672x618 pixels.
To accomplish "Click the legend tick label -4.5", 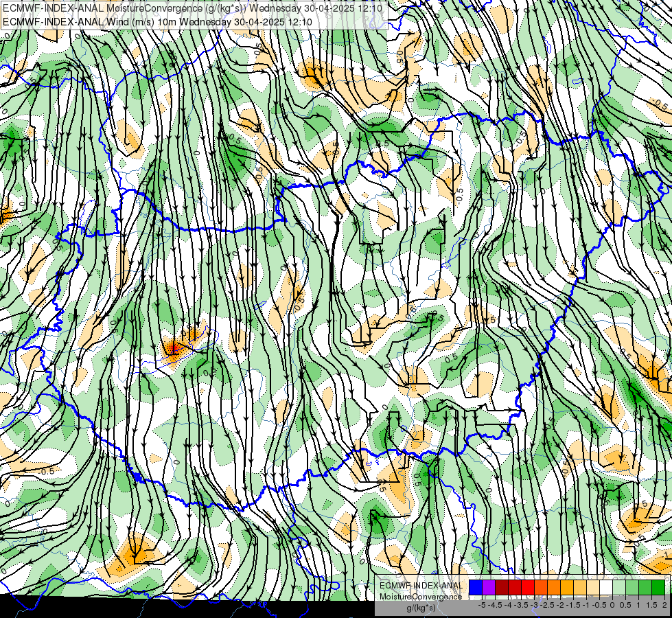I will click(x=495, y=605).
